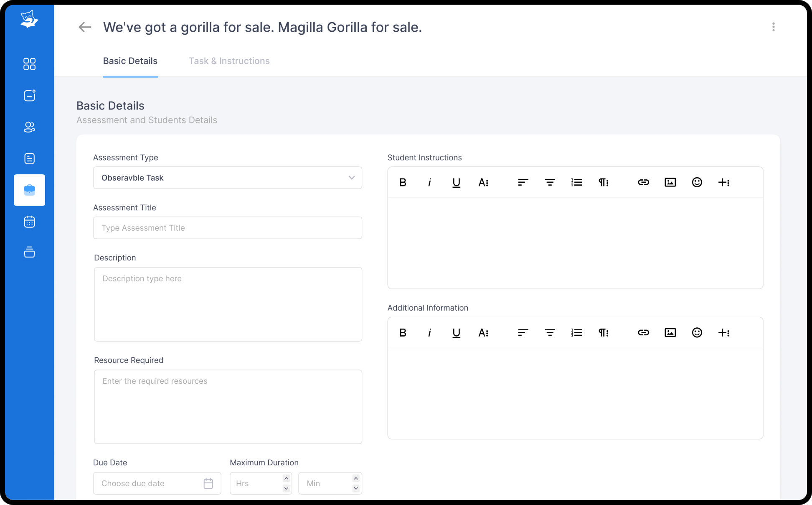Open the dashboard grid icon in sidebar
The image size is (812, 505).
(29, 64)
